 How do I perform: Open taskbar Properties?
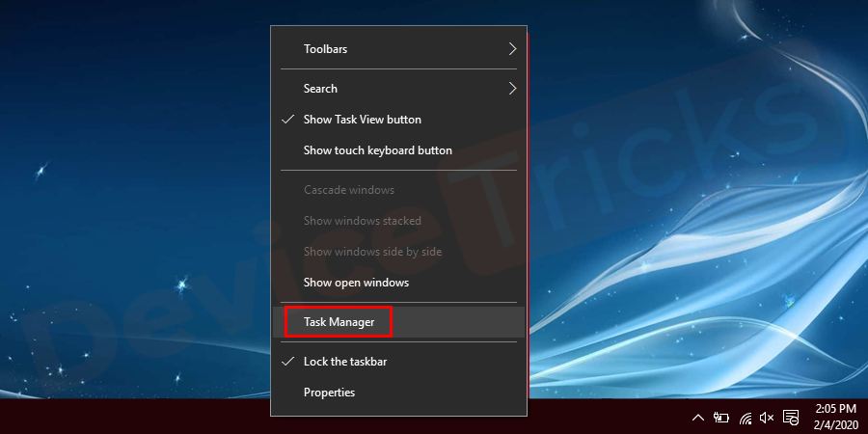coord(398,393)
